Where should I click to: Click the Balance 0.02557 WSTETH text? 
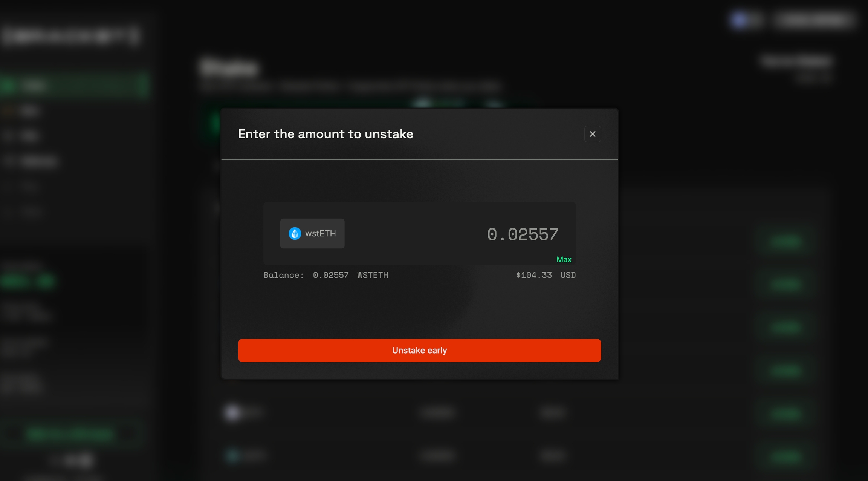tap(325, 275)
